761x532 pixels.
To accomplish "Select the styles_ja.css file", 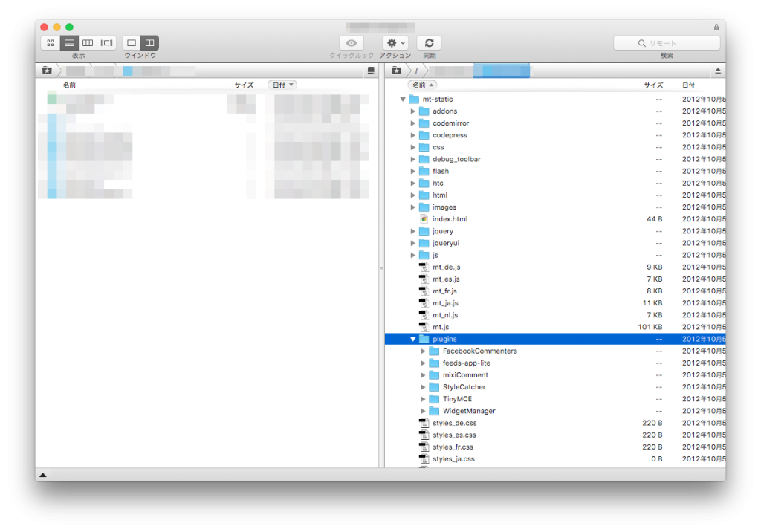I will tap(453, 458).
